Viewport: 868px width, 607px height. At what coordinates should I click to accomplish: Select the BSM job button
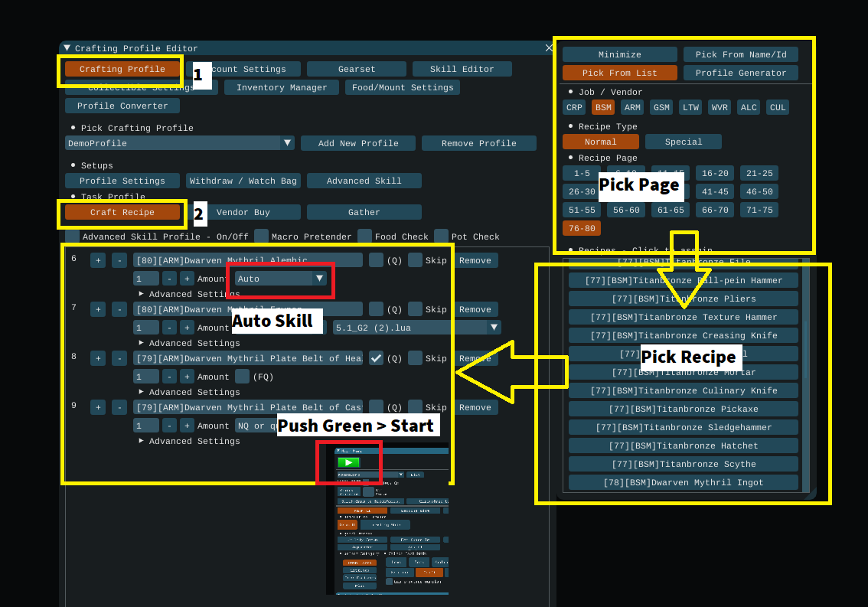pos(603,107)
